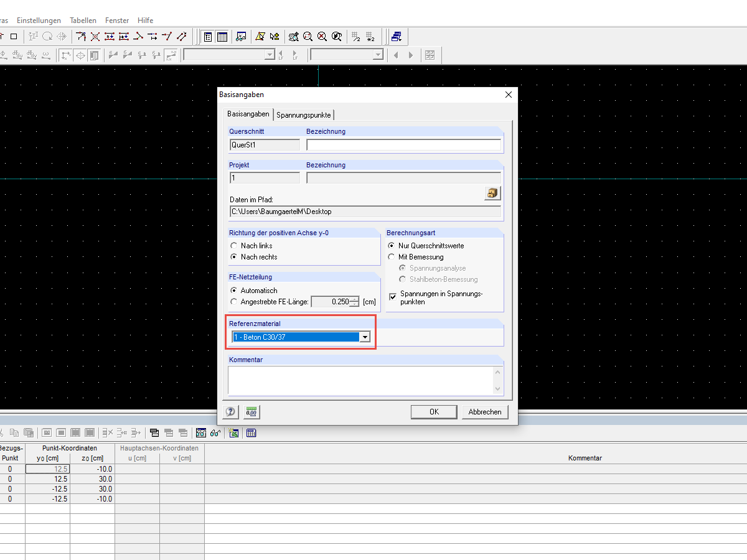Screen dimensions: 747x560
Task: Click the FE-Länge spinner arrows
Action: pyautogui.click(x=354, y=302)
